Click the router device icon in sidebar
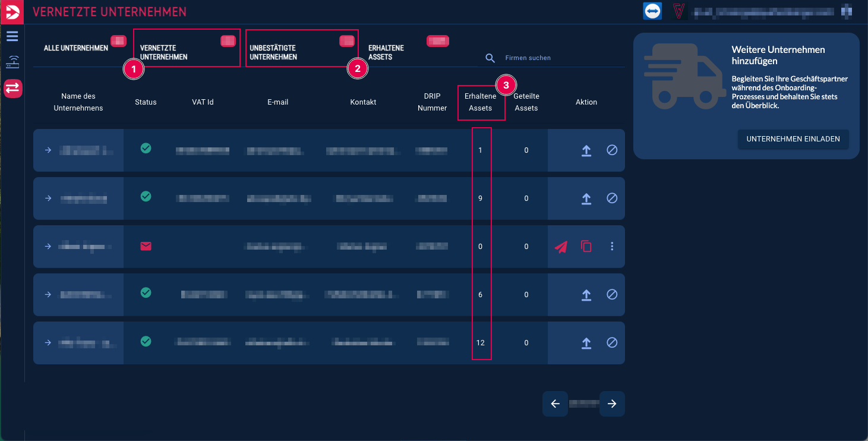The height and width of the screenshot is (441, 868). click(x=12, y=62)
